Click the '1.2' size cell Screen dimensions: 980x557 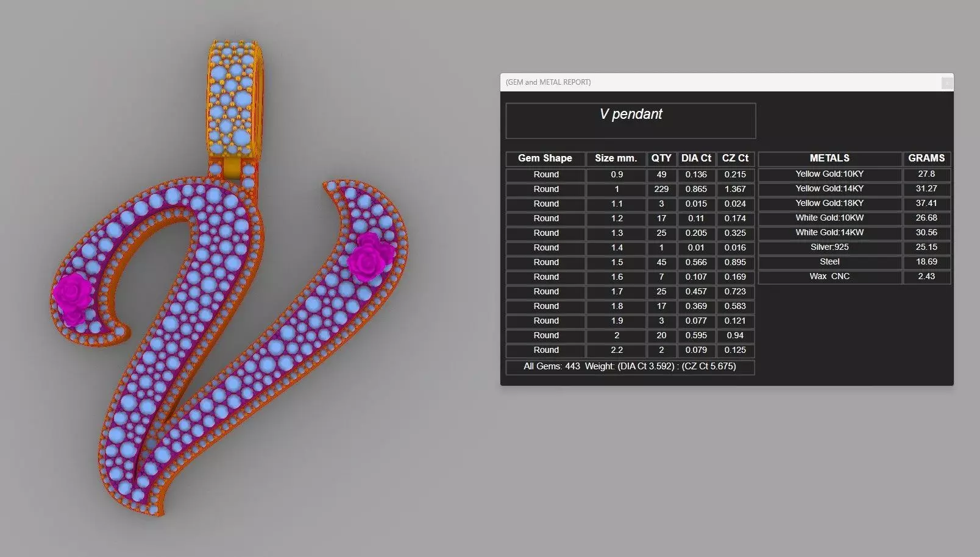pyautogui.click(x=616, y=219)
